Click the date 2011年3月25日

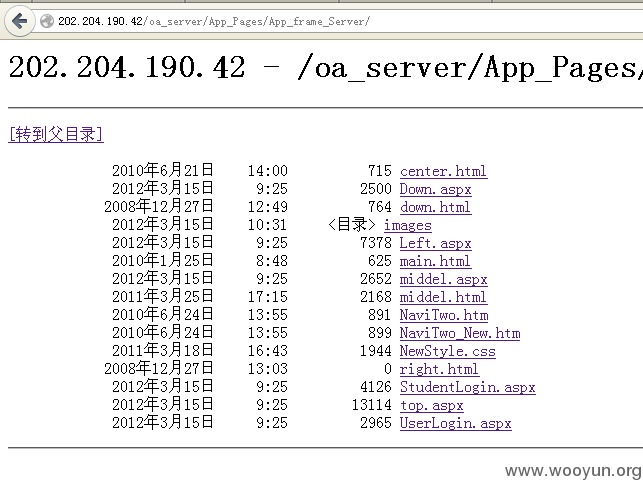coord(163,297)
